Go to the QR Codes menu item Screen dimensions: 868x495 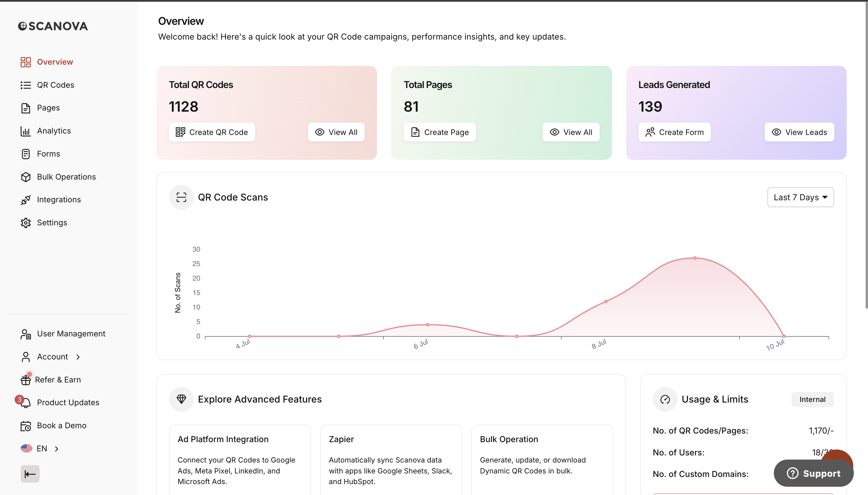click(56, 85)
